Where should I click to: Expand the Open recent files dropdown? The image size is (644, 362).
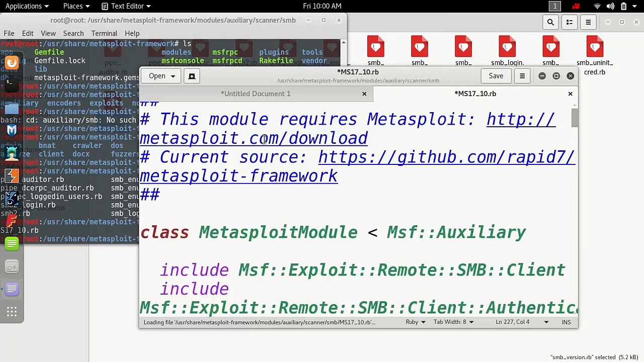(x=162, y=76)
